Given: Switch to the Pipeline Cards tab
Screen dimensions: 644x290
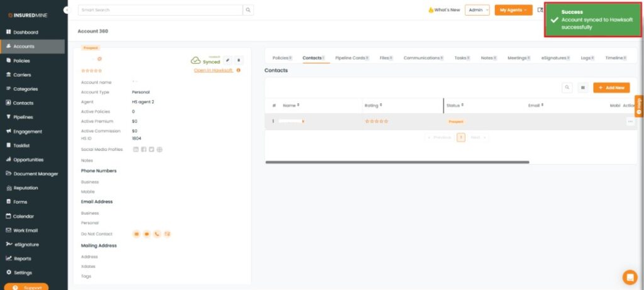Looking at the screenshot, I should pos(352,58).
